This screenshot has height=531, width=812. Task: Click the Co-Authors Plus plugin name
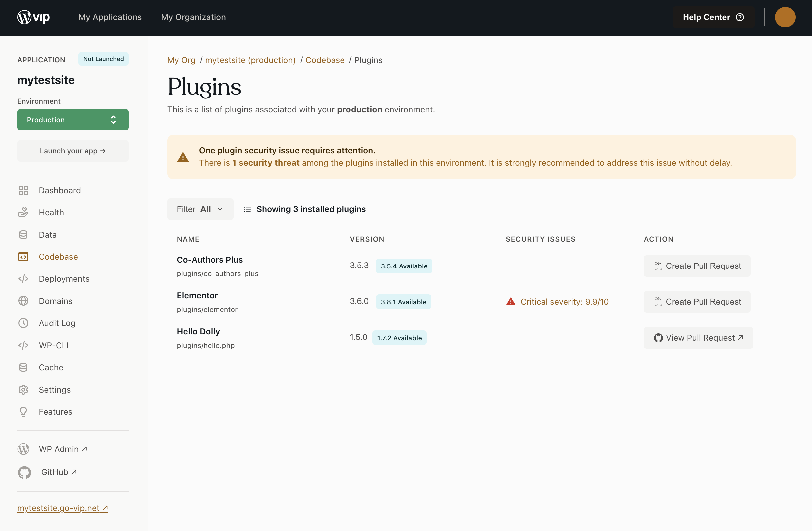pyautogui.click(x=209, y=260)
